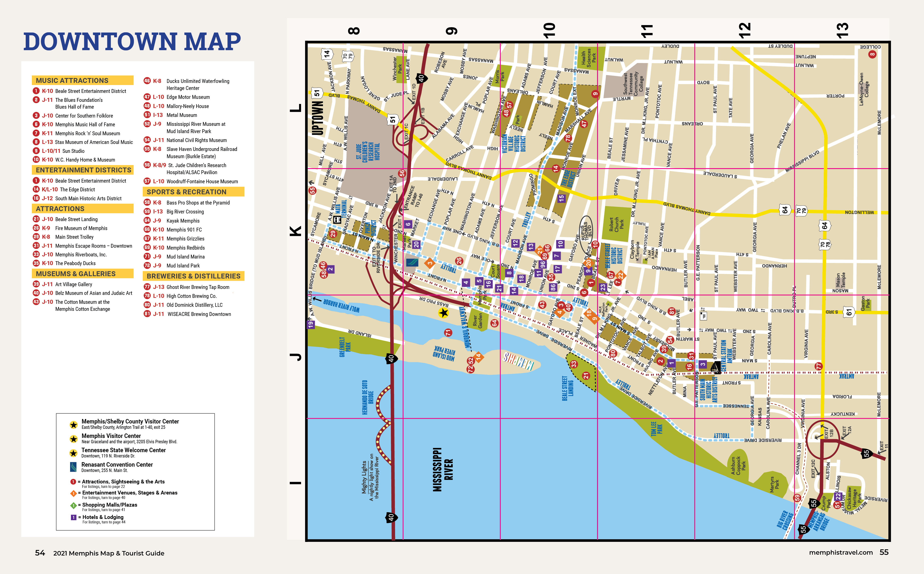The image size is (924, 574).
Task: Click the red 8 icon beside Stax Museum listing
Action: pos(36,142)
